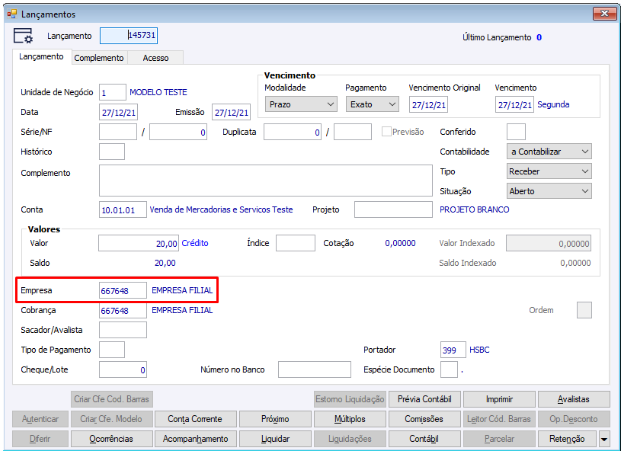Switch to the Acesso tab
Screen dimensions: 623x453
(155, 58)
